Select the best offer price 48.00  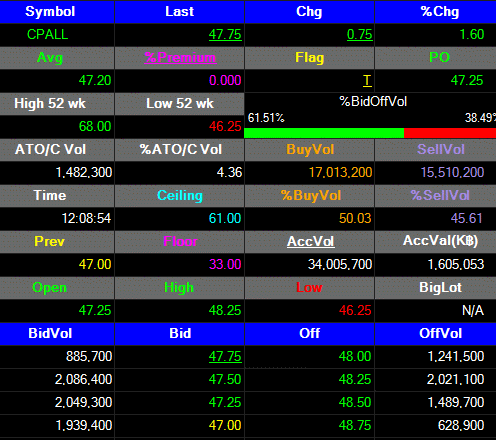(x=355, y=356)
